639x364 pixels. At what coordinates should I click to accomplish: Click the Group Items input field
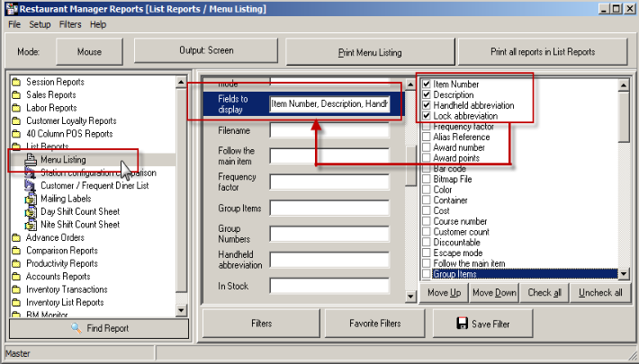coord(329,209)
